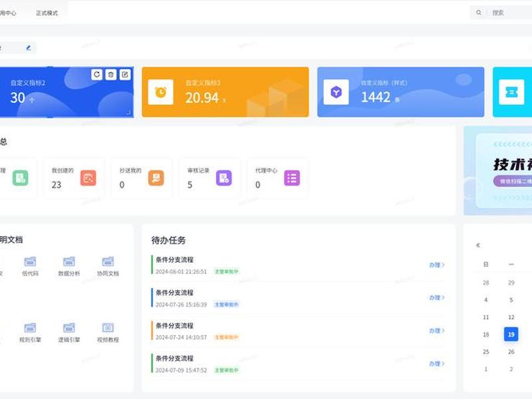532x399 pixels.
Task: Click the ticket icon on the cyan card
Action: tap(511, 92)
